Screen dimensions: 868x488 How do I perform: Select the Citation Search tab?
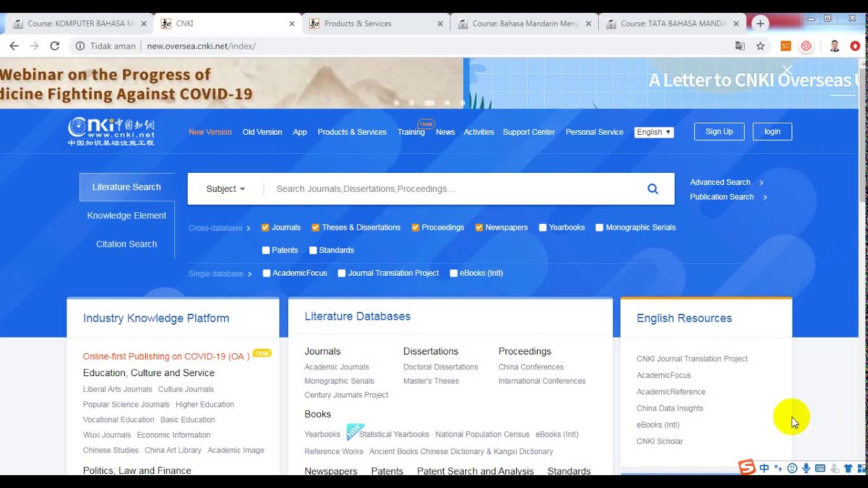[127, 244]
